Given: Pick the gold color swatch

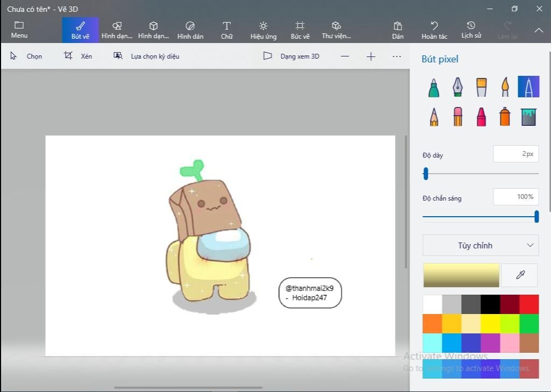Looking at the screenshot, I should [451, 324].
